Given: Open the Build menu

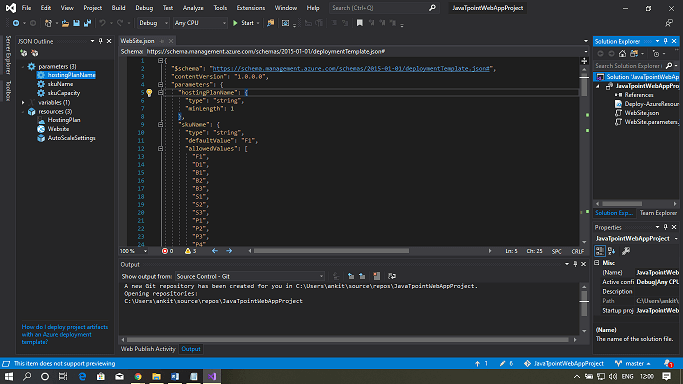Looking at the screenshot, I should 118,8.
